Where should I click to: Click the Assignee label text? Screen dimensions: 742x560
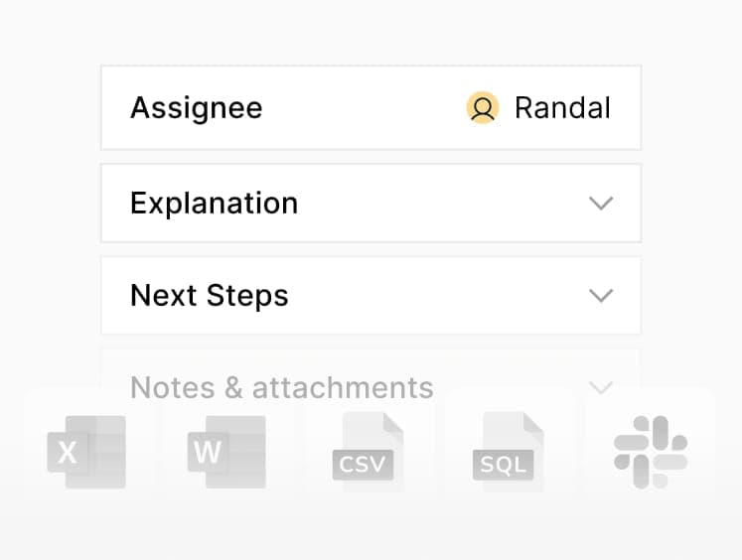pyautogui.click(x=197, y=109)
